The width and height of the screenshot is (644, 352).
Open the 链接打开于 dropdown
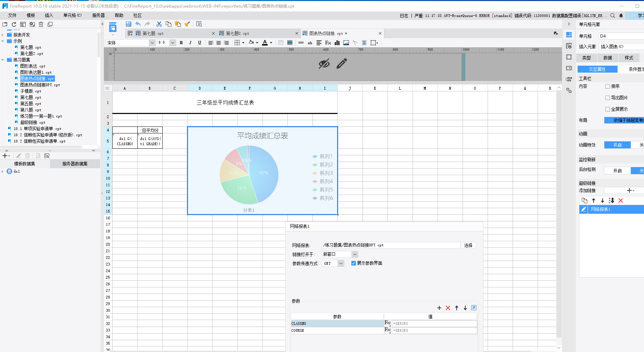[x=354, y=254]
